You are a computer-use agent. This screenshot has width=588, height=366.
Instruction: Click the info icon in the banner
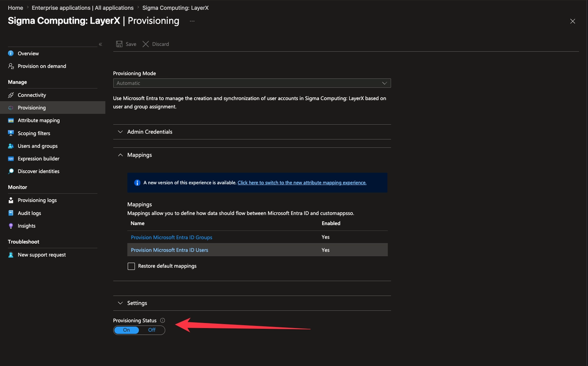tap(137, 183)
